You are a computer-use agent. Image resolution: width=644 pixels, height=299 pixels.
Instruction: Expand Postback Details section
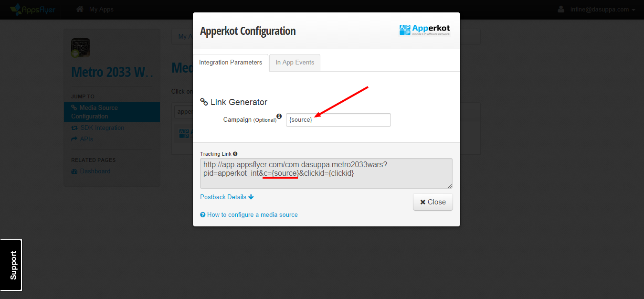(x=227, y=197)
